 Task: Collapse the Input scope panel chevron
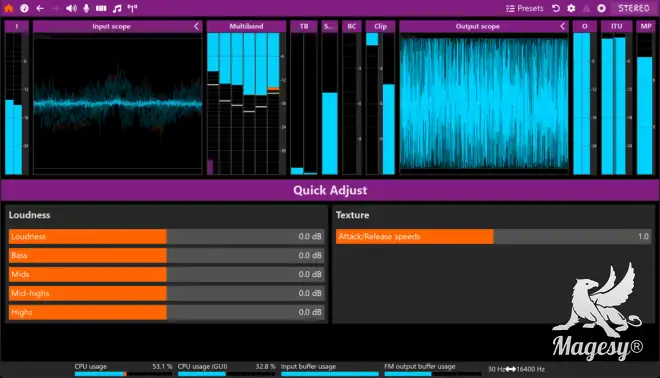196,26
